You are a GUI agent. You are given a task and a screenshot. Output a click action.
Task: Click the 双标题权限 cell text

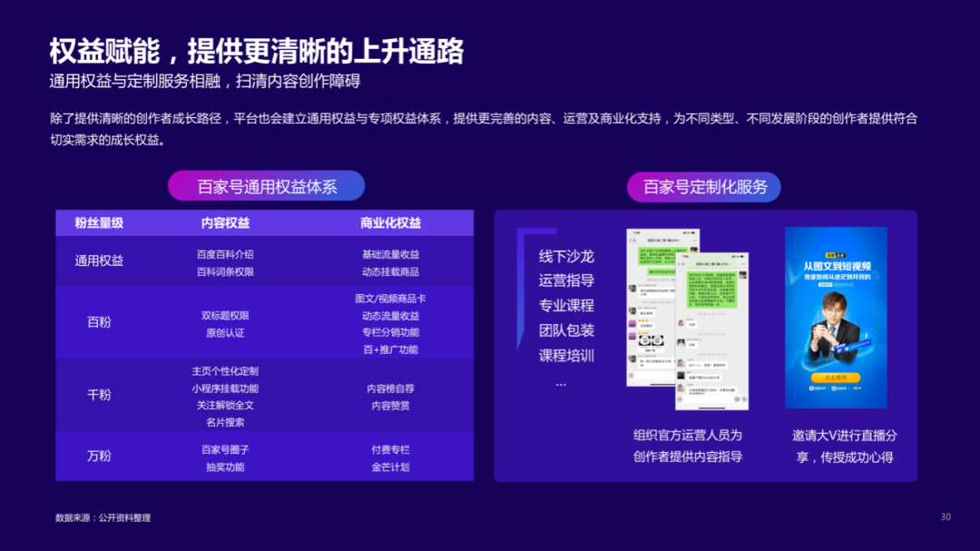coord(225,316)
